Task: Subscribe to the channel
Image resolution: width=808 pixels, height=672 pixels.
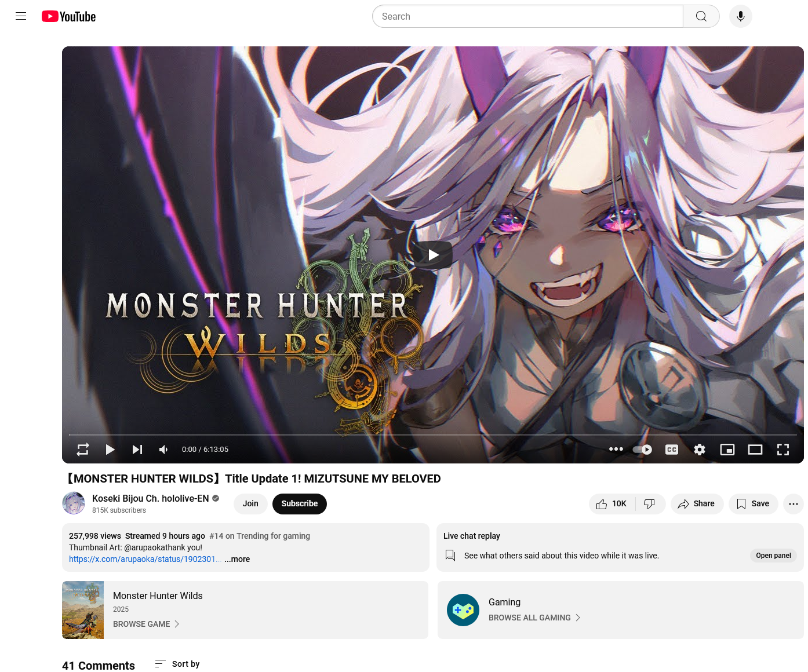Action: tap(300, 503)
